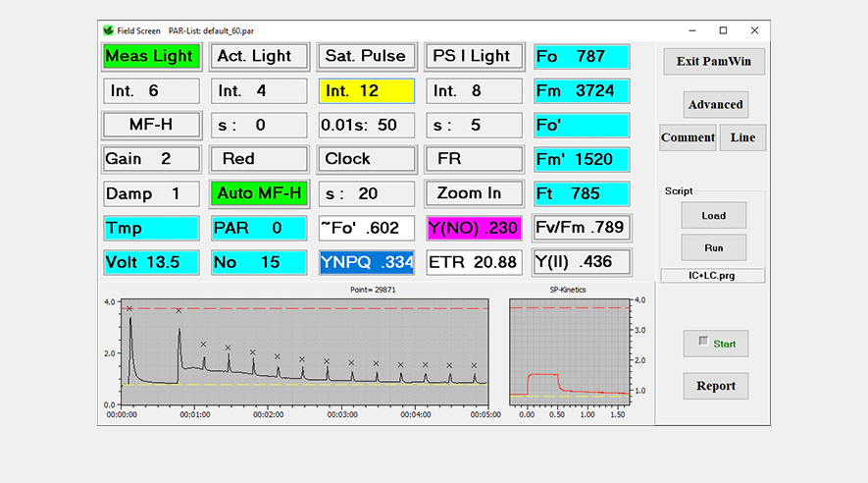
Task: Click the cyan Tmp value field
Action: (151, 228)
